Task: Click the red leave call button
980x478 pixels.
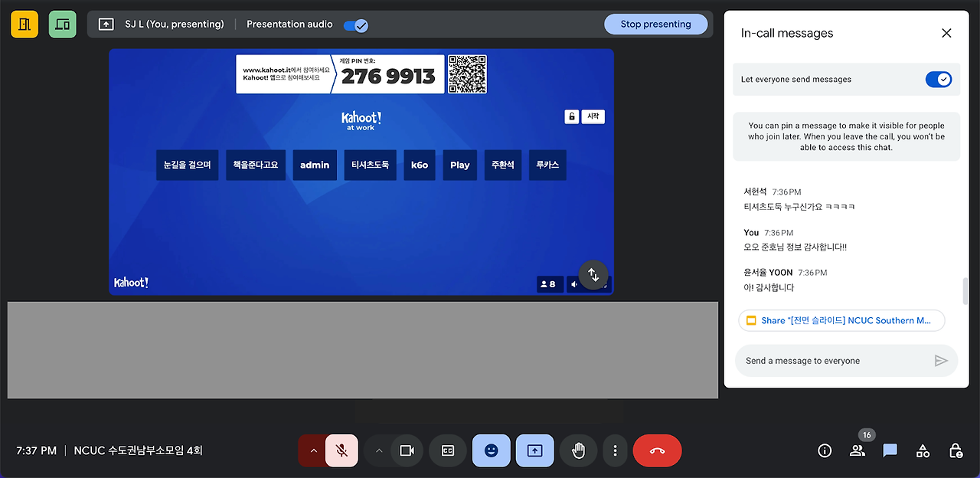Action: [x=657, y=451]
